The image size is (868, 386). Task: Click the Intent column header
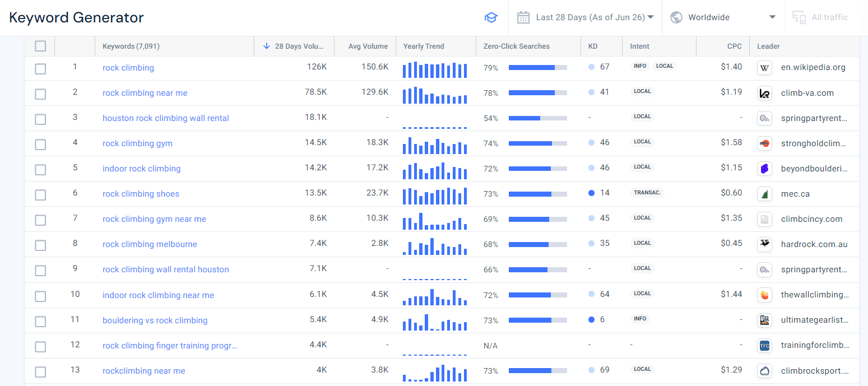(639, 46)
